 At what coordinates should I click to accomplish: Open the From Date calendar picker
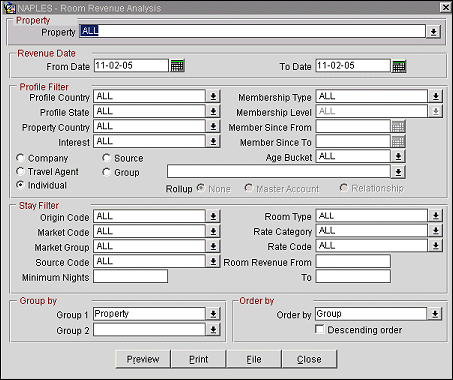(x=177, y=66)
